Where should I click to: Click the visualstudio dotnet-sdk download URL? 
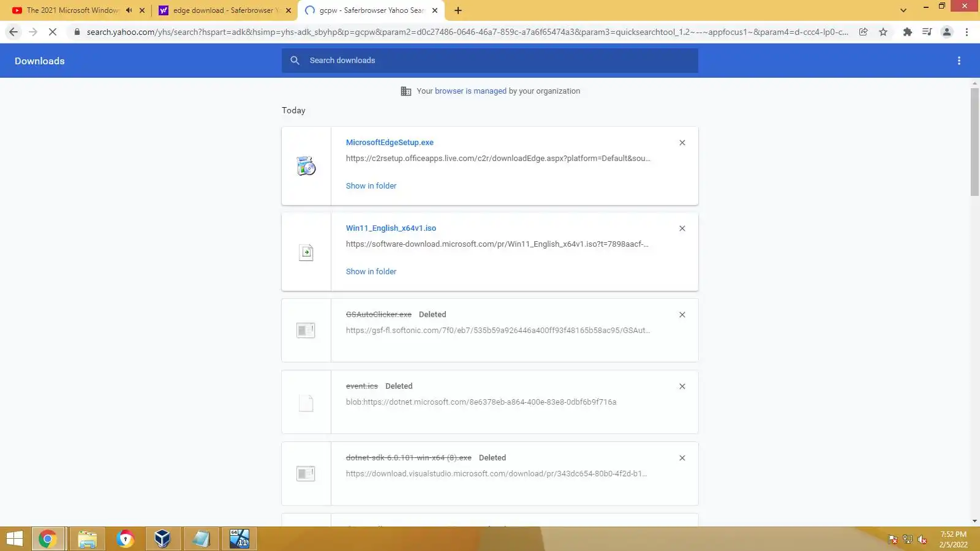coord(496,474)
